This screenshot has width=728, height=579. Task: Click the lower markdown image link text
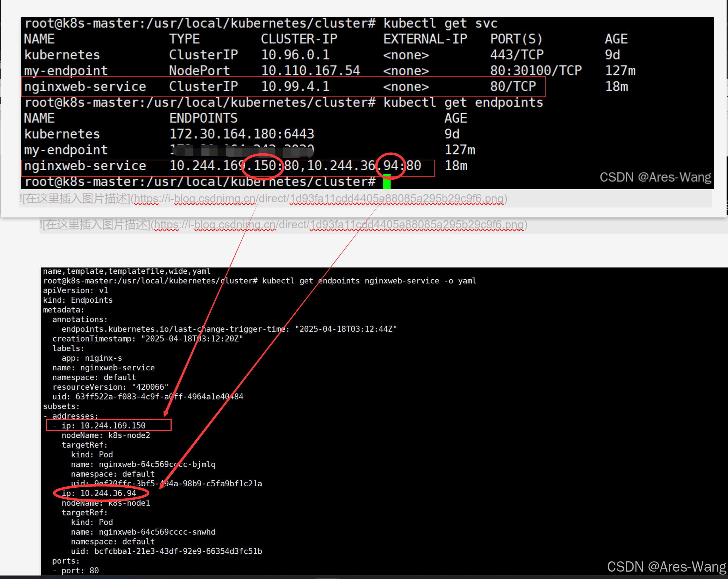coord(283,225)
